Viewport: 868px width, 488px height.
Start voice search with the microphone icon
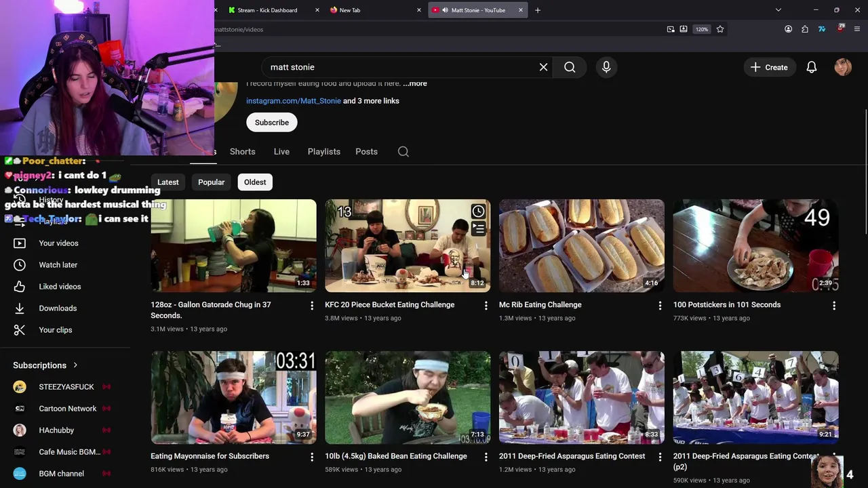[606, 67]
